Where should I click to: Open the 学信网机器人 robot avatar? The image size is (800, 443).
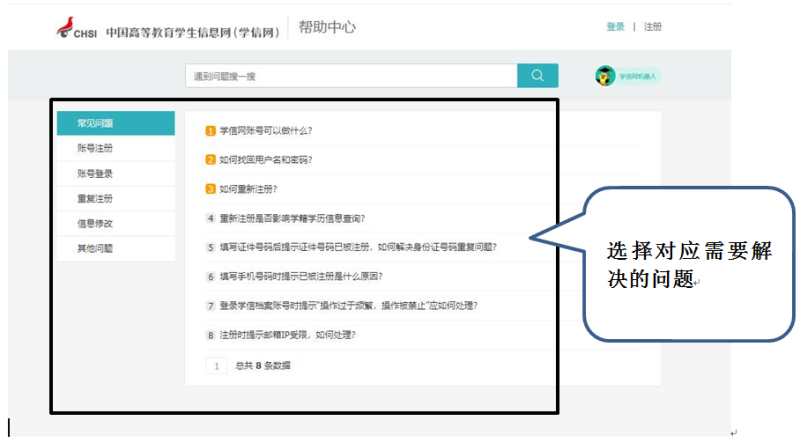click(605, 76)
